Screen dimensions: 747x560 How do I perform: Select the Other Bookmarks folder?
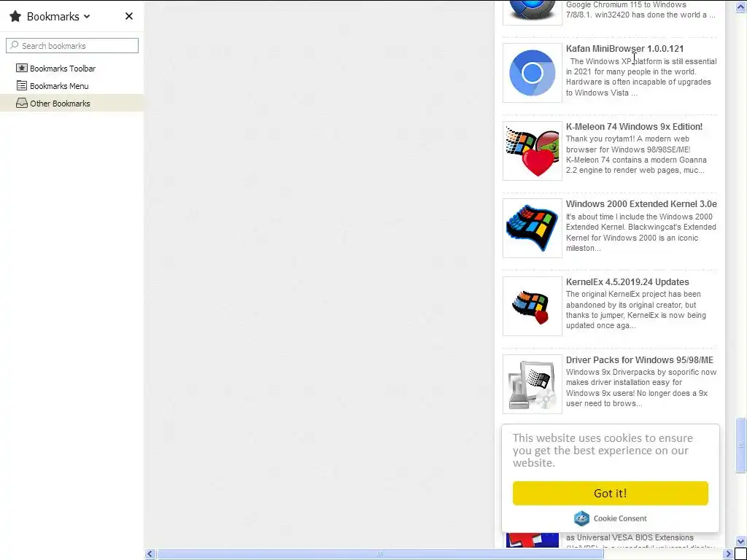(72, 104)
